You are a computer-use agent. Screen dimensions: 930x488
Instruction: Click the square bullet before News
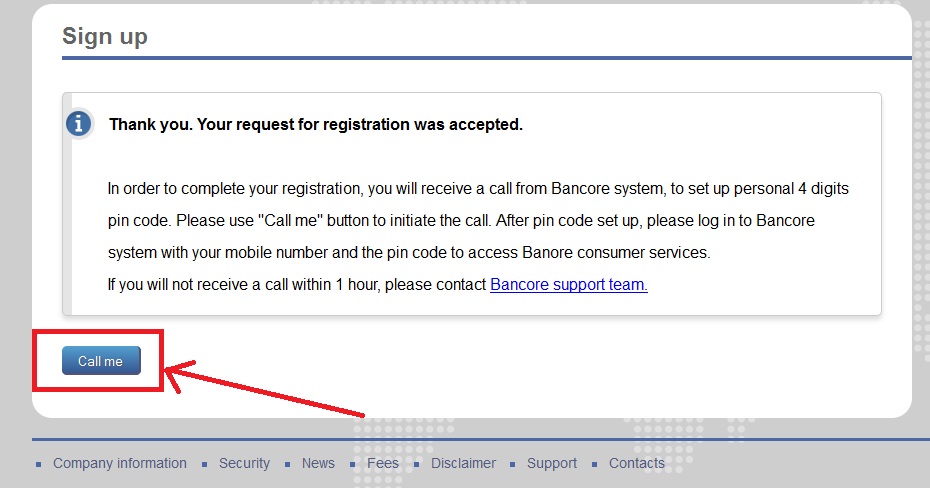[287, 465]
